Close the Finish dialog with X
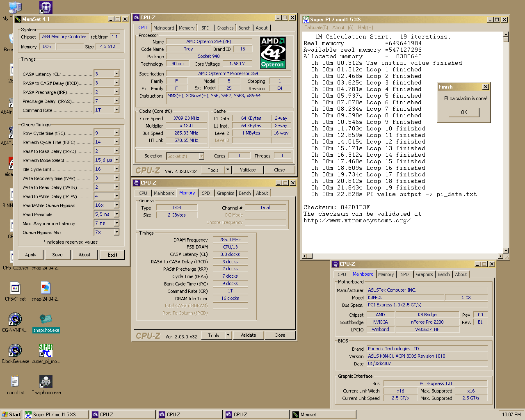This screenshot has height=420, width=525. (x=486, y=87)
